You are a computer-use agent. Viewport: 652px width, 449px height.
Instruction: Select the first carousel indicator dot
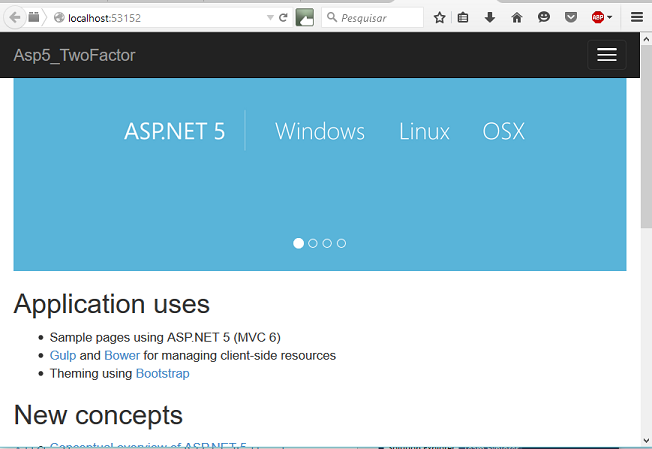click(x=299, y=243)
